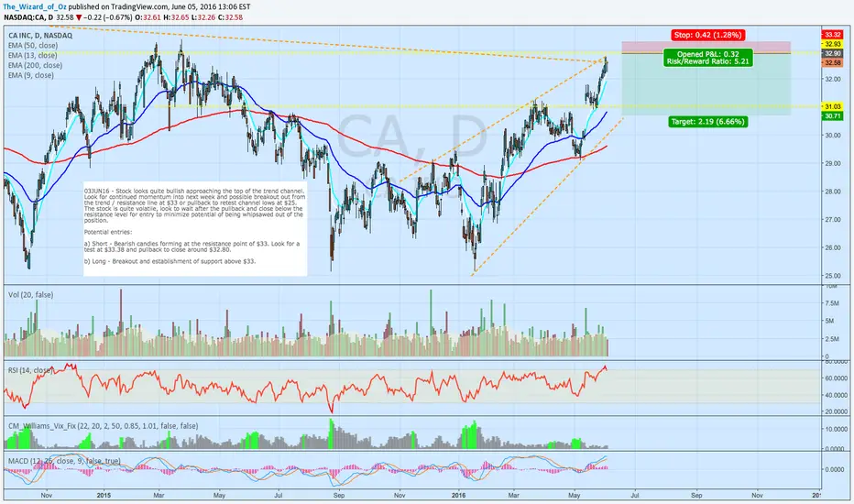Select the Vol (20, false) indicator label
Image resolution: width=854 pixels, height=504 pixels.
tap(30, 295)
